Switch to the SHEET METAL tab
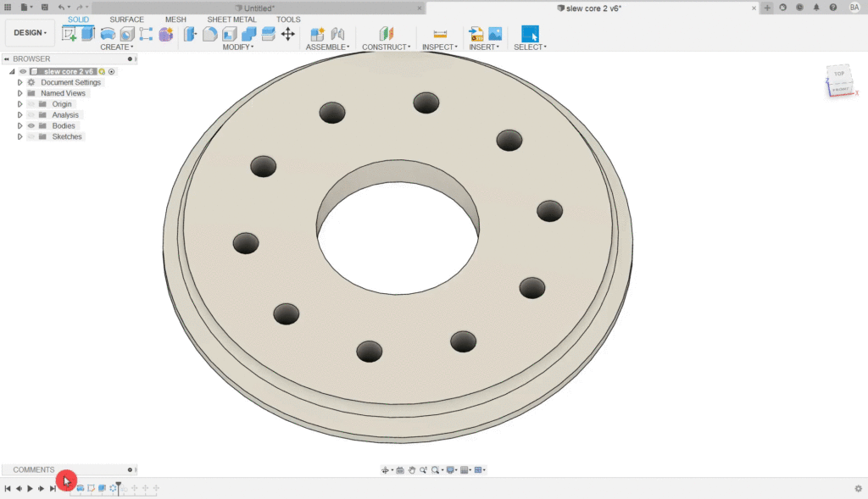 [x=231, y=19]
